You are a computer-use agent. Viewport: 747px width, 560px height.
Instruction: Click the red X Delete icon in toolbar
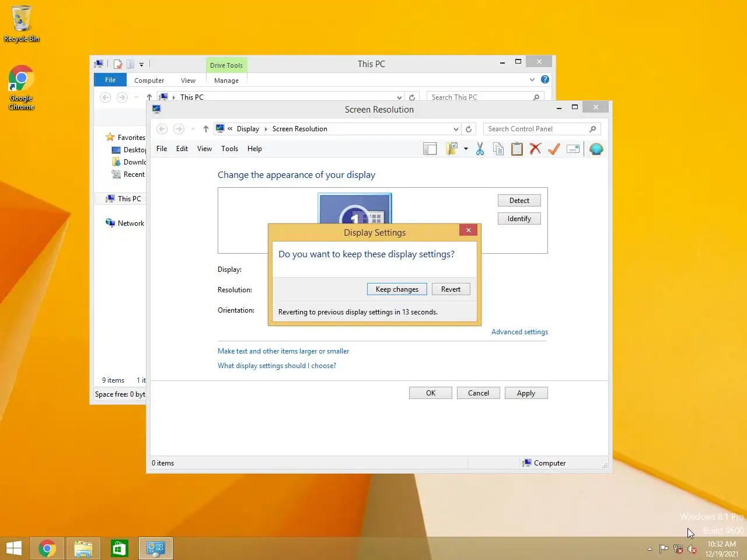point(535,149)
